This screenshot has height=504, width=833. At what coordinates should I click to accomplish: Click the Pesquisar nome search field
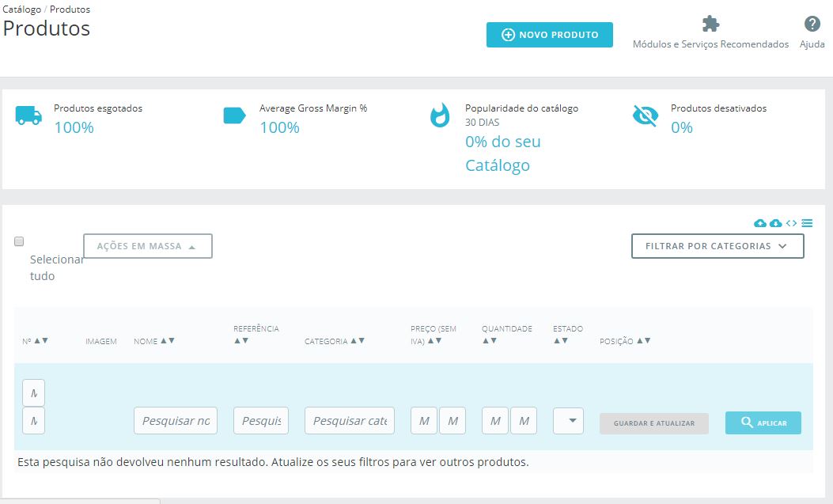tap(176, 421)
